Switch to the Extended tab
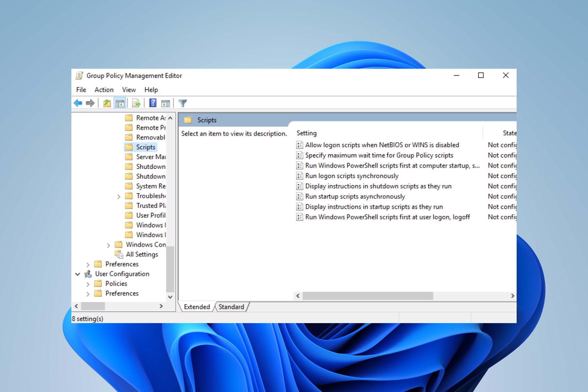Viewport: 588px width, 392px height. [x=197, y=307]
